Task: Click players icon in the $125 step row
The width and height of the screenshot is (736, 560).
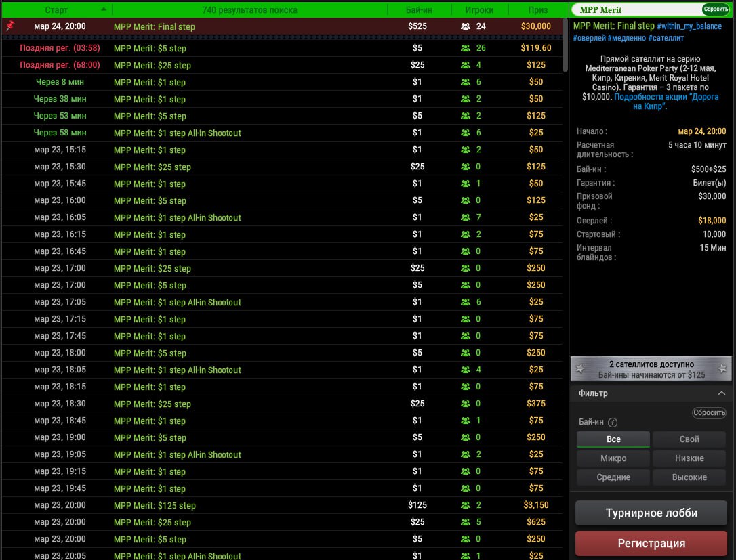Action: 465,505
